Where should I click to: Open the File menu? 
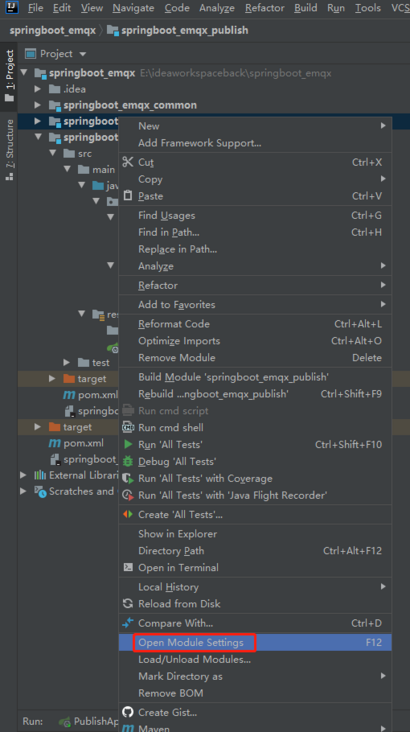[x=35, y=7]
